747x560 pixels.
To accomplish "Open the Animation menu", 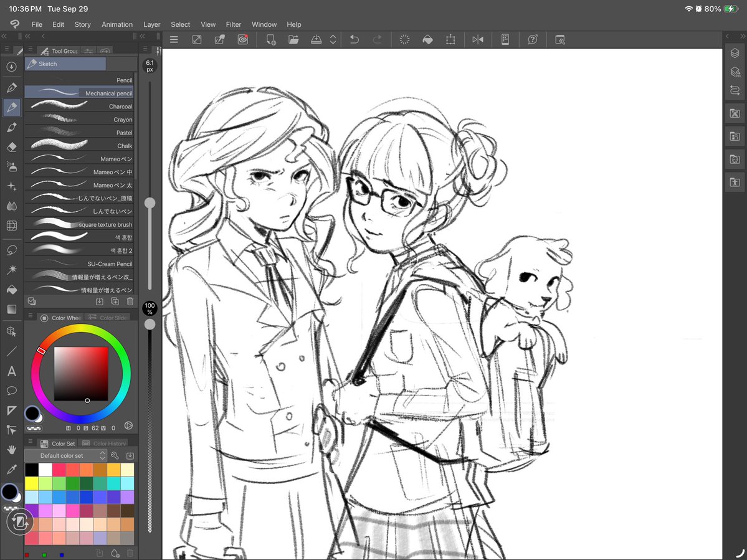I will tap(117, 25).
